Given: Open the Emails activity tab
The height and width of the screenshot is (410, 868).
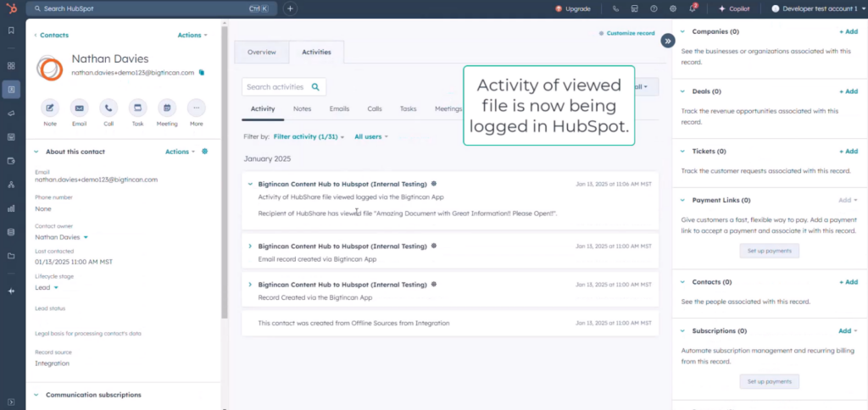Looking at the screenshot, I should point(339,109).
